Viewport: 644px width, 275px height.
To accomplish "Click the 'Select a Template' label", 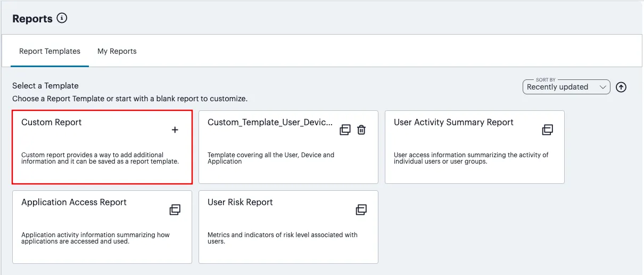I will tap(45, 85).
